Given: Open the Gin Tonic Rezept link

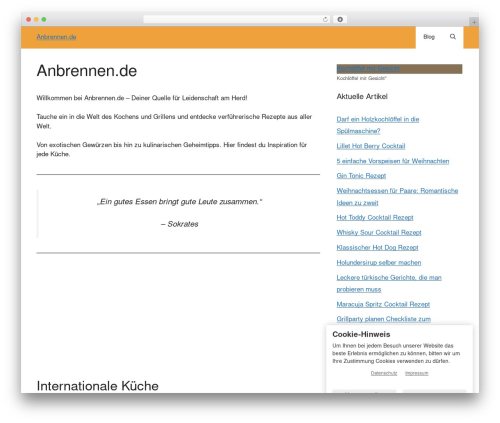Looking at the screenshot, I should [x=361, y=176].
